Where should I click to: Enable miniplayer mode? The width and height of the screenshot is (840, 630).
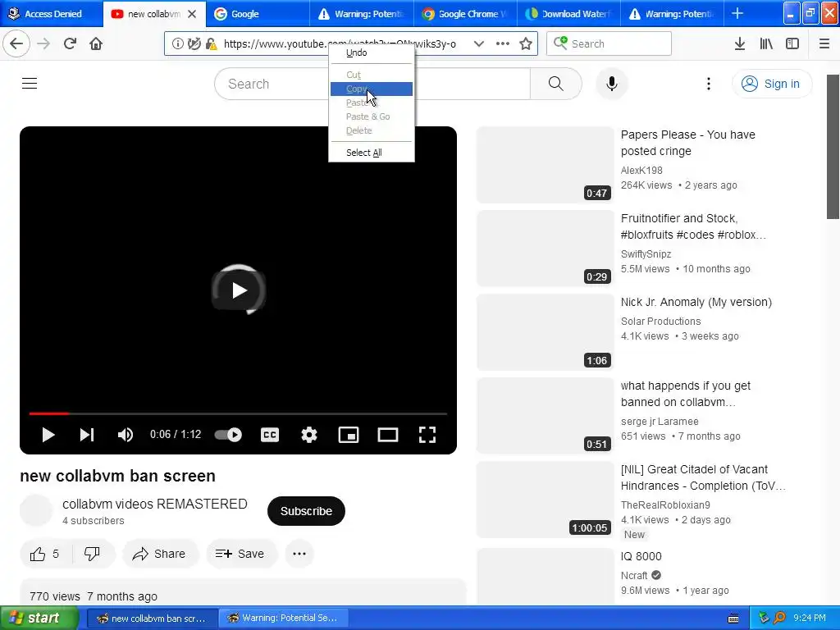(349, 435)
